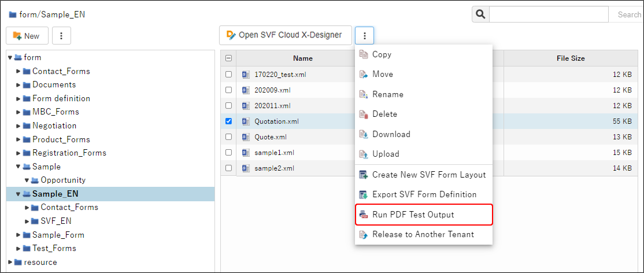644x273 pixels.
Task: Click the form/Sample_EN path label
Action: click(52, 15)
